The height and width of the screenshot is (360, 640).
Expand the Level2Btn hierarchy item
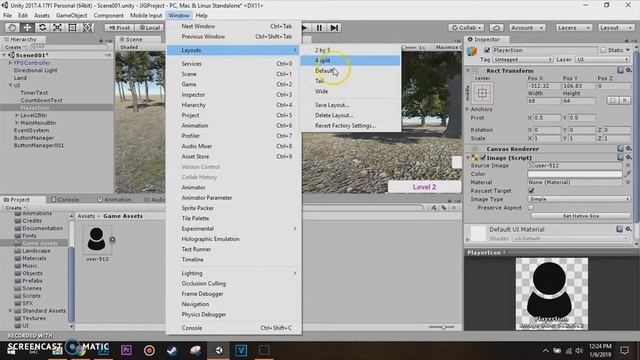click(x=17, y=116)
